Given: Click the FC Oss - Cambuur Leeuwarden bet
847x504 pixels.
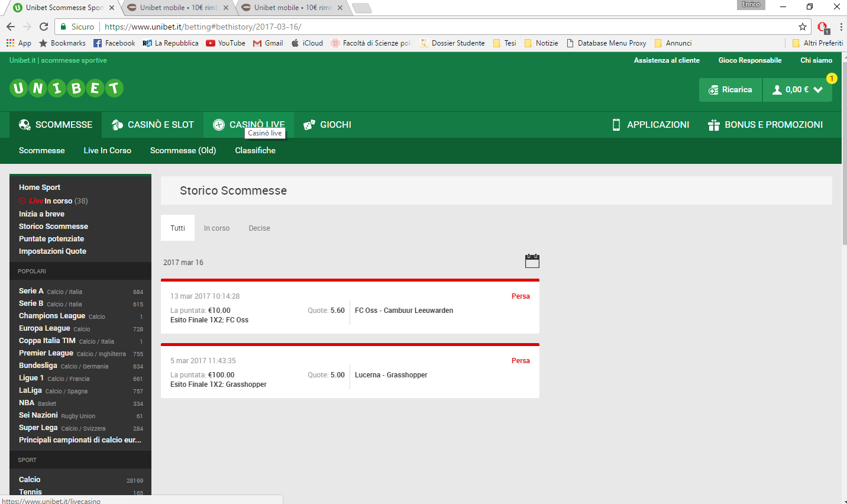Looking at the screenshot, I should click(x=350, y=306).
